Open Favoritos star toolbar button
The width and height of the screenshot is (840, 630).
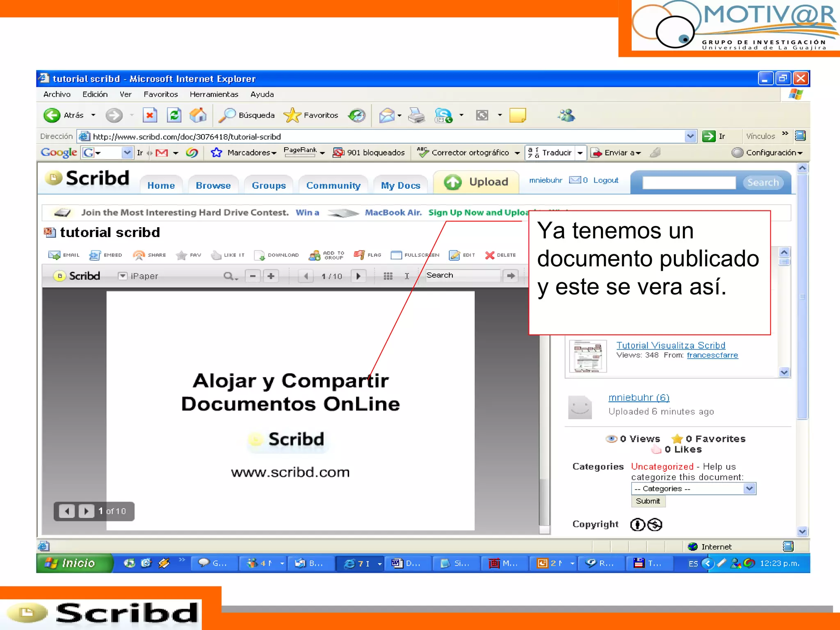pos(311,115)
